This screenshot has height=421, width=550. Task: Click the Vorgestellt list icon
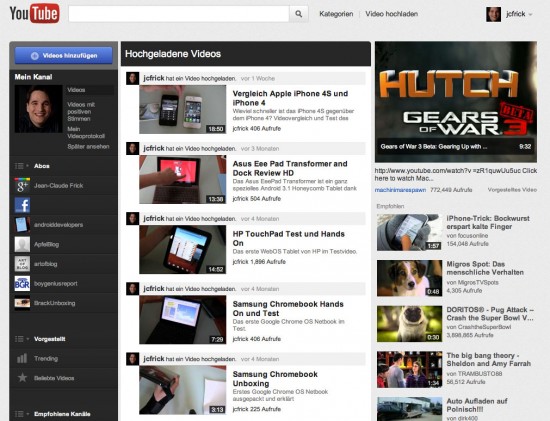coord(19,339)
